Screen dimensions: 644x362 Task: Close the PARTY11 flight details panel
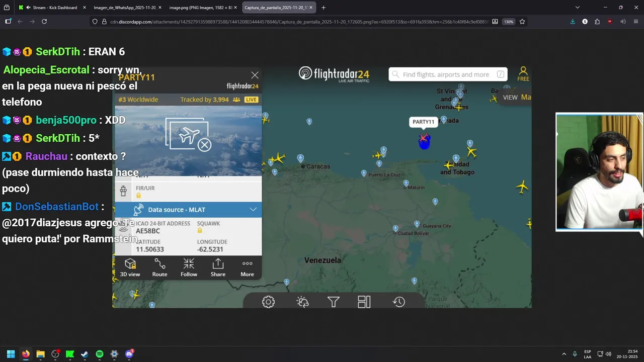255,75
